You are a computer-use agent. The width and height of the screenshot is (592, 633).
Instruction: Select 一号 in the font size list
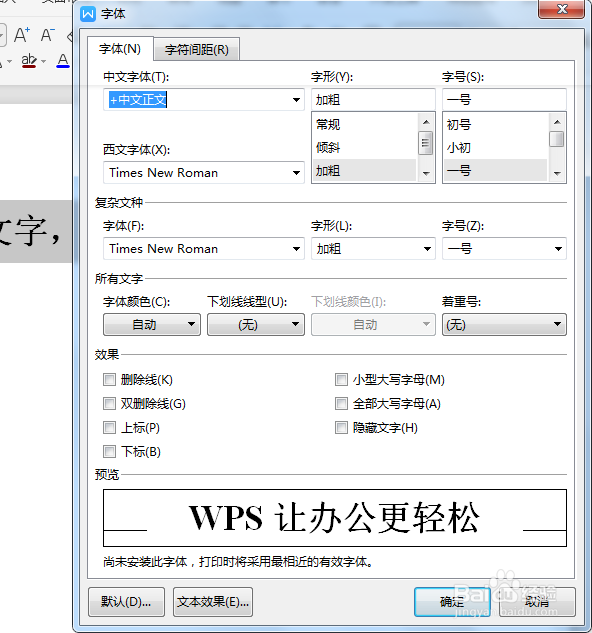pos(495,170)
